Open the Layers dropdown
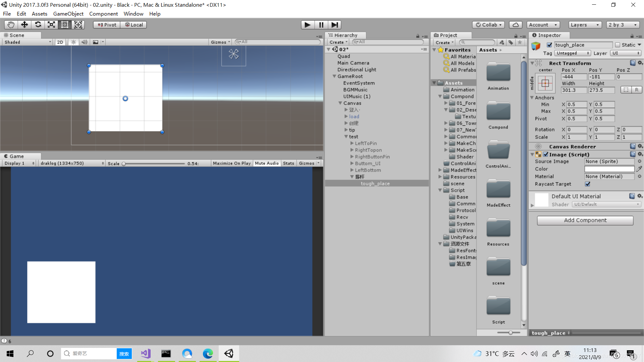The image size is (644, 362). point(585,25)
